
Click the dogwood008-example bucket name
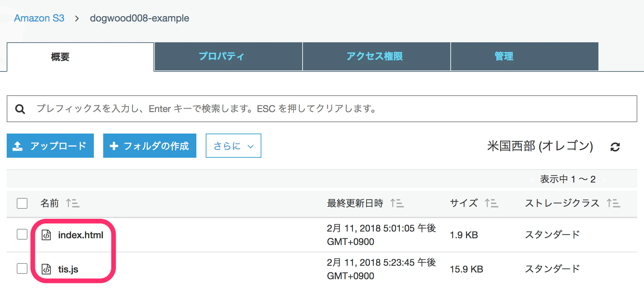(x=139, y=18)
